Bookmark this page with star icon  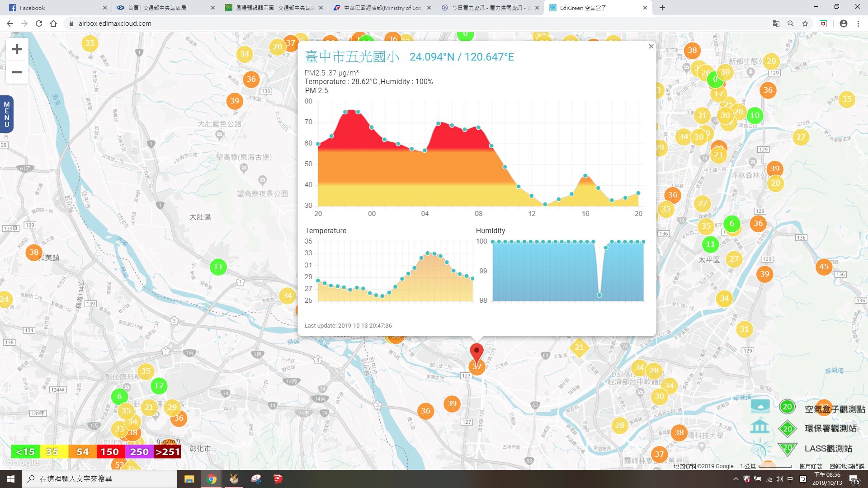805,23
